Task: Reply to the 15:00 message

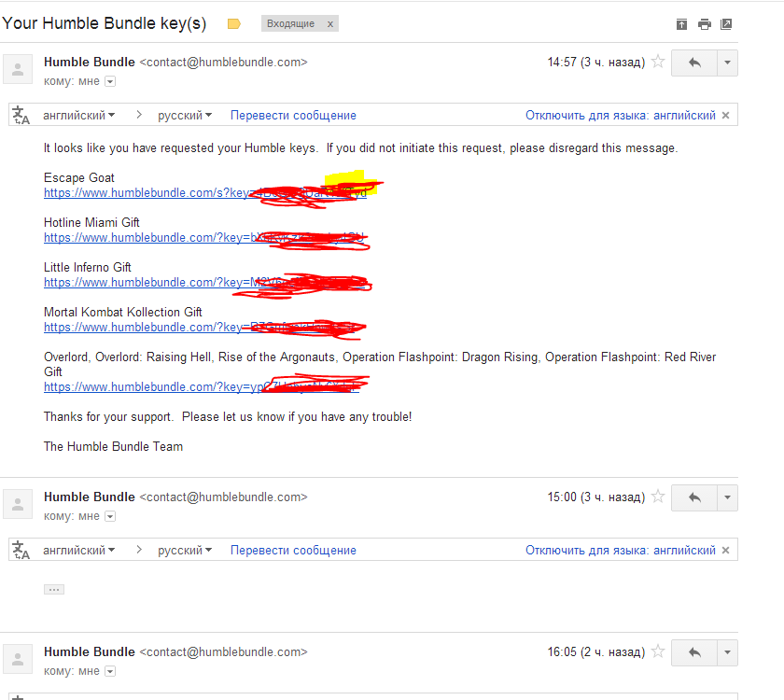Action: click(694, 497)
